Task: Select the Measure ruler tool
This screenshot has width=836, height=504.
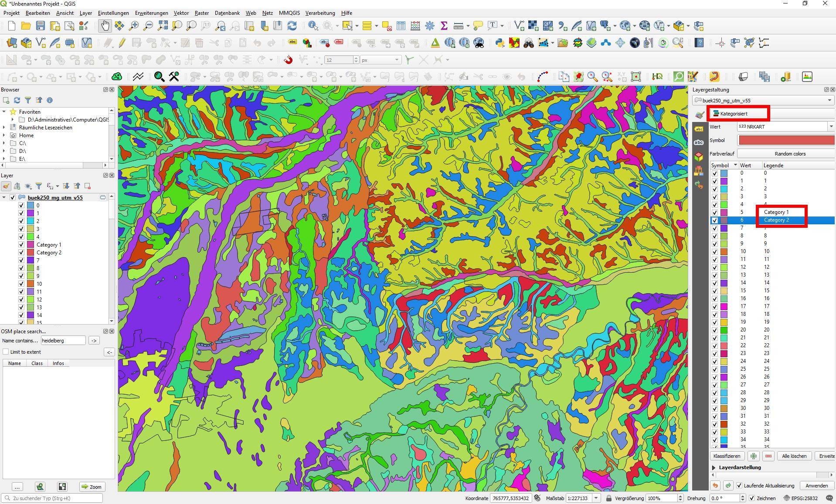Action: [x=458, y=26]
